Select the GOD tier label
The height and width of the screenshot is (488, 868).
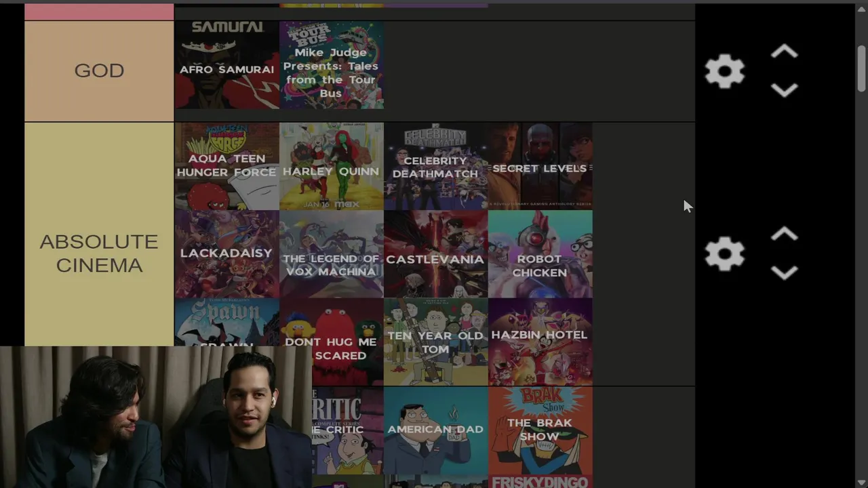click(99, 71)
